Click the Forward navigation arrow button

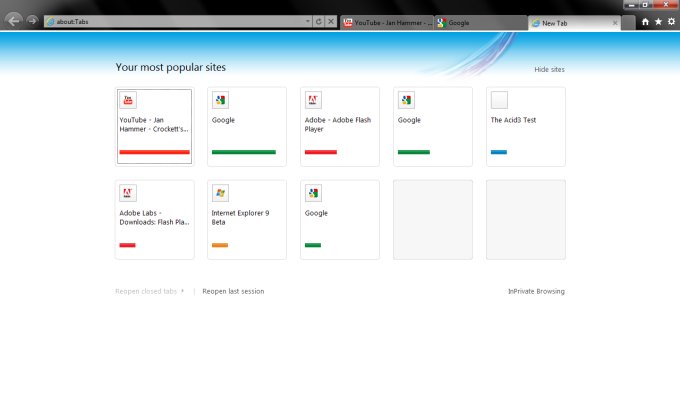[x=32, y=20]
